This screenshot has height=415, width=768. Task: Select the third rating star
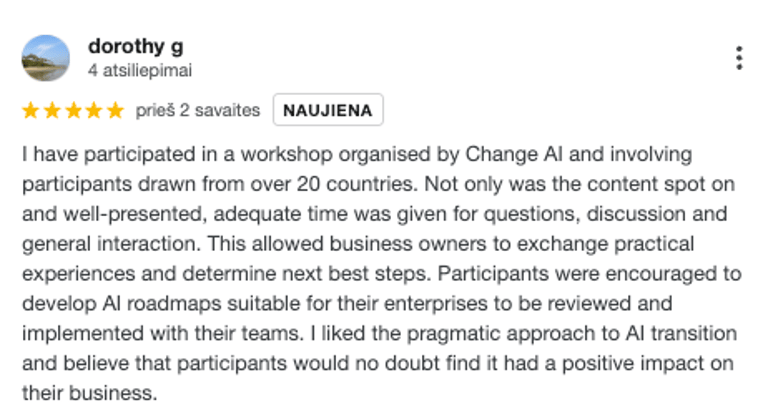[73, 110]
